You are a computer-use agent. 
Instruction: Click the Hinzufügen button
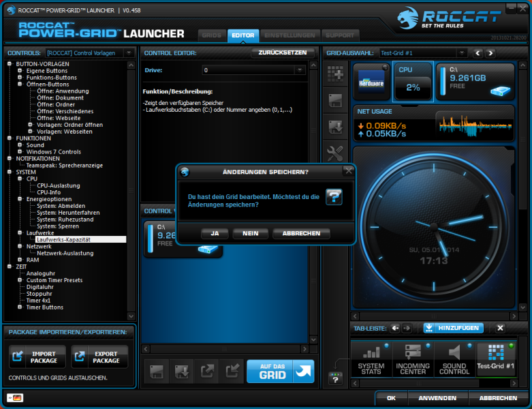pos(453,328)
